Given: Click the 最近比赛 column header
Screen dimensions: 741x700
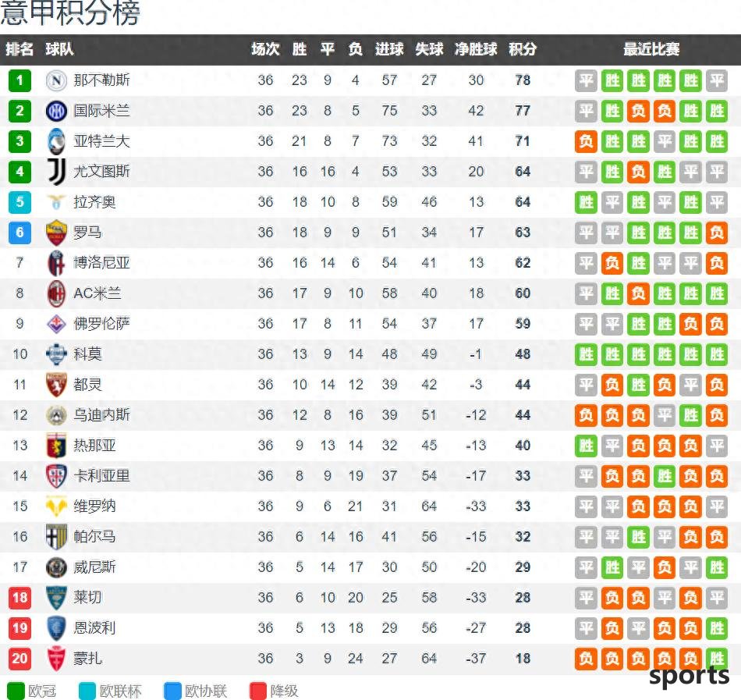Looking at the screenshot, I should point(651,49).
